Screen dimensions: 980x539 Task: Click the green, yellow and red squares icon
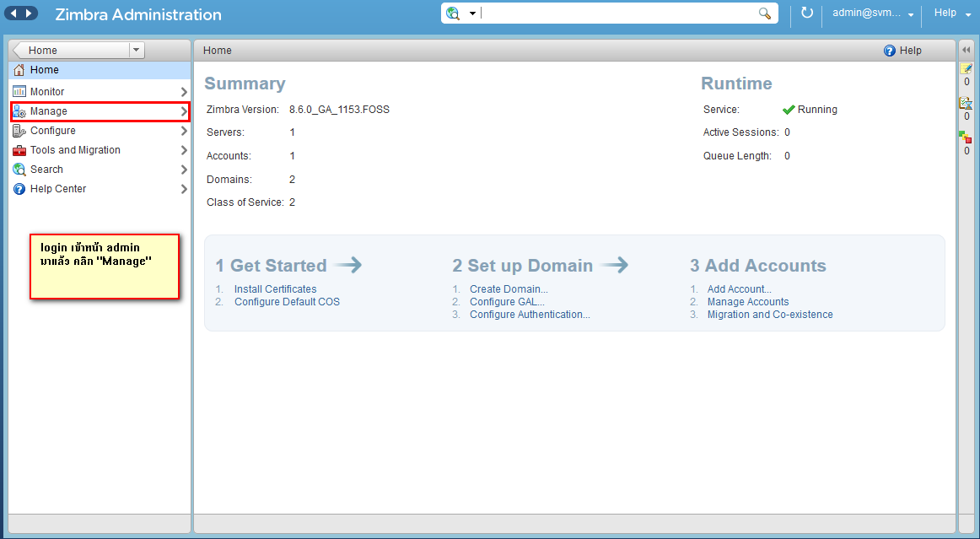pos(966,137)
